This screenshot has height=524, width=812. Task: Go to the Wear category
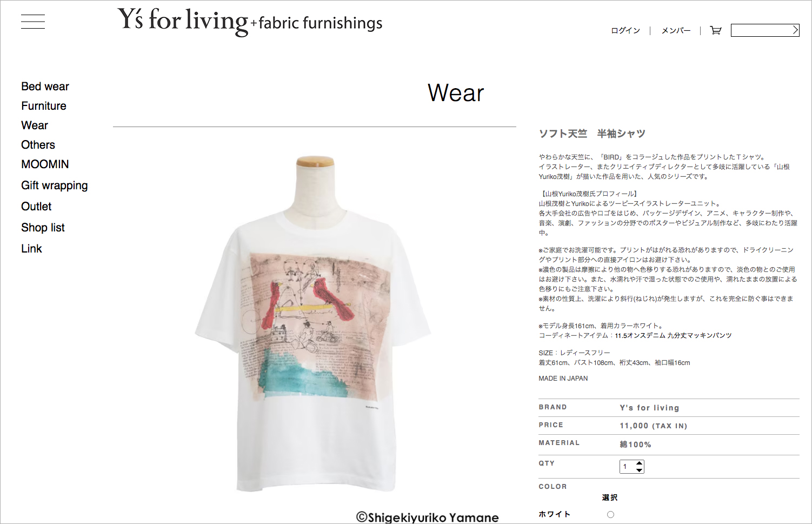coord(35,125)
